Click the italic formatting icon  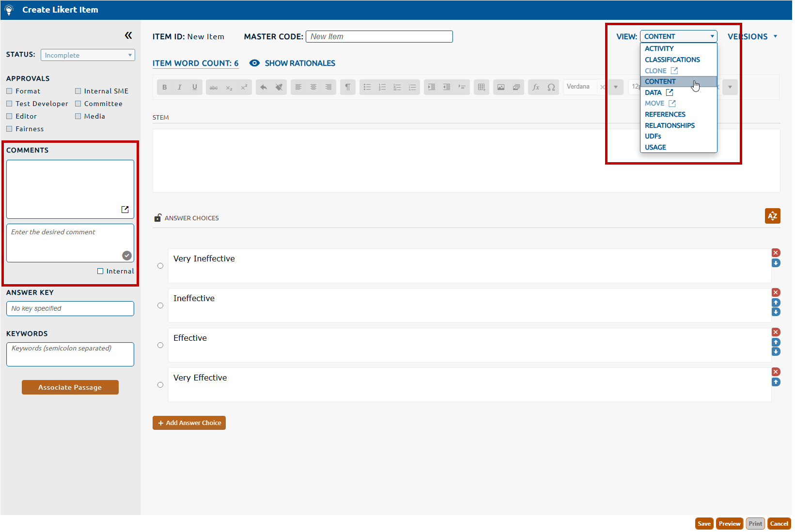pyautogui.click(x=180, y=87)
